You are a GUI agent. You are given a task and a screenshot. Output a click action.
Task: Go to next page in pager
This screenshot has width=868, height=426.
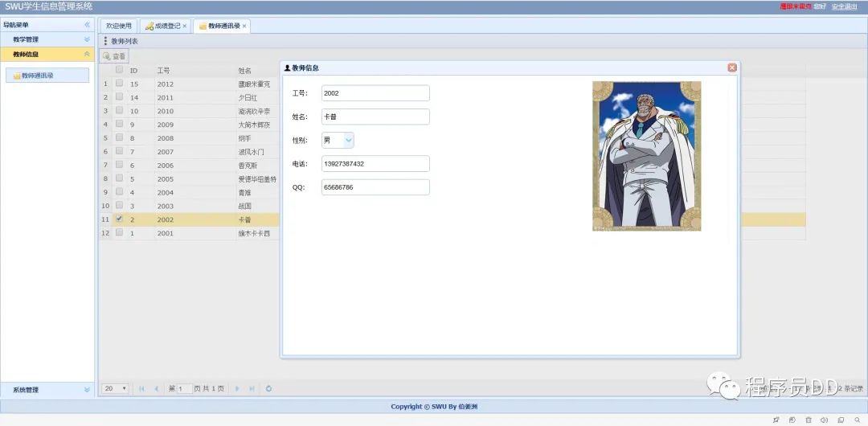pyautogui.click(x=237, y=389)
